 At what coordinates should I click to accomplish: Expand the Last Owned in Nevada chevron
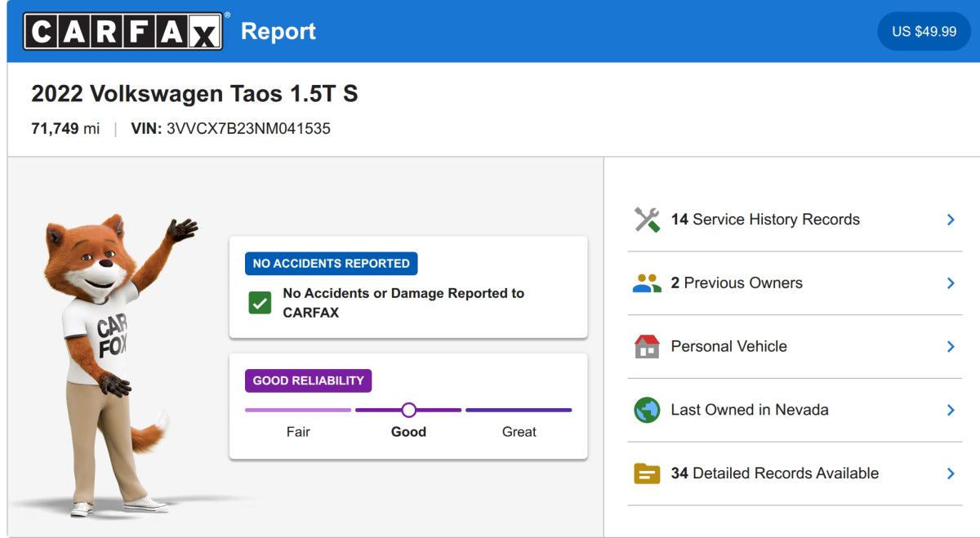point(951,410)
